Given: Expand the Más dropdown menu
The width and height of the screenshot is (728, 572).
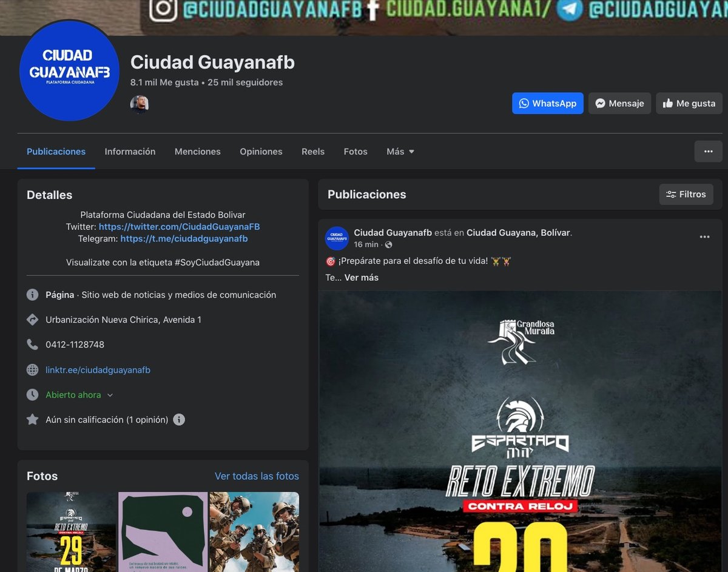Looking at the screenshot, I should pyautogui.click(x=400, y=152).
